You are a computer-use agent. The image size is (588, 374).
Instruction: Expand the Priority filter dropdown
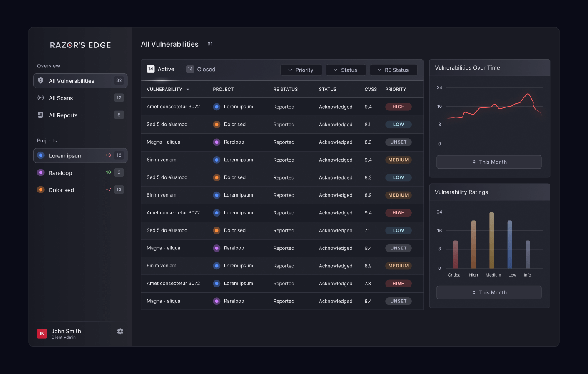(301, 70)
